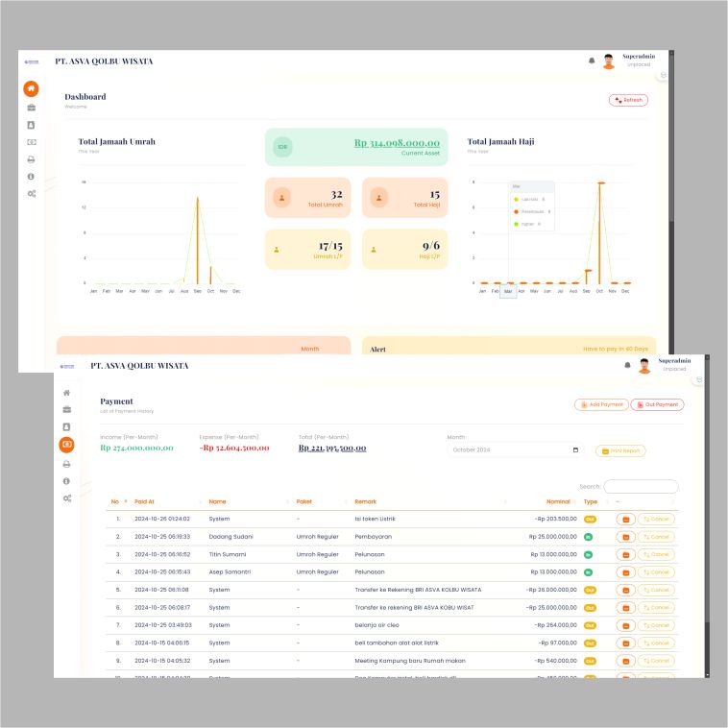Click the notification bell in the Dashboard window header

tap(592, 61)
